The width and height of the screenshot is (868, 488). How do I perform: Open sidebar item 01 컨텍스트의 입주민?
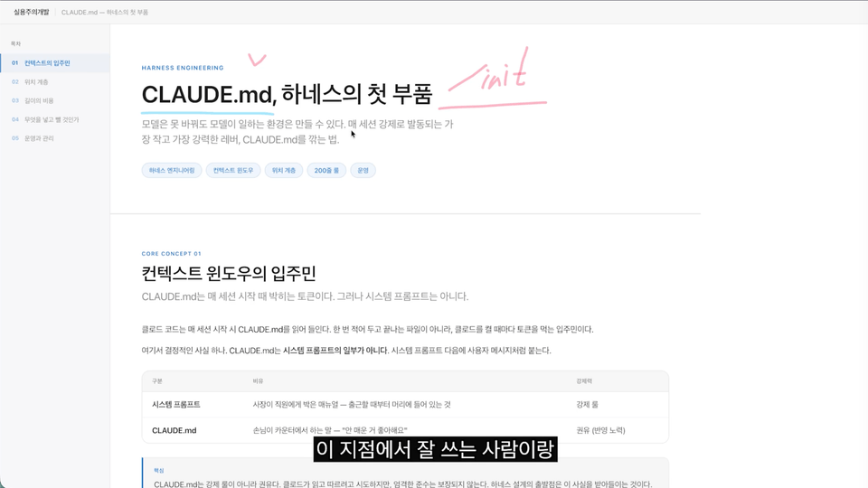tap(55, 63)
